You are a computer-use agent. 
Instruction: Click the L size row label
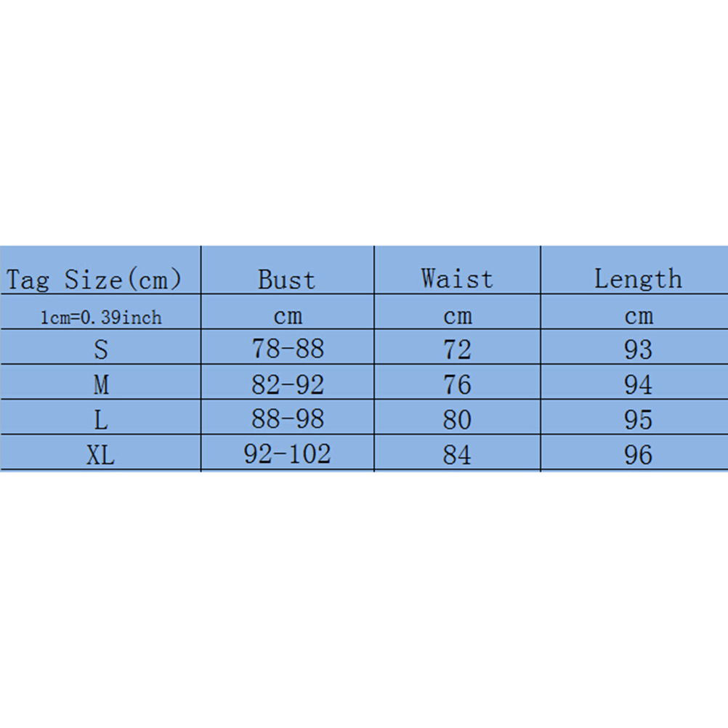(x=101, y=420)
